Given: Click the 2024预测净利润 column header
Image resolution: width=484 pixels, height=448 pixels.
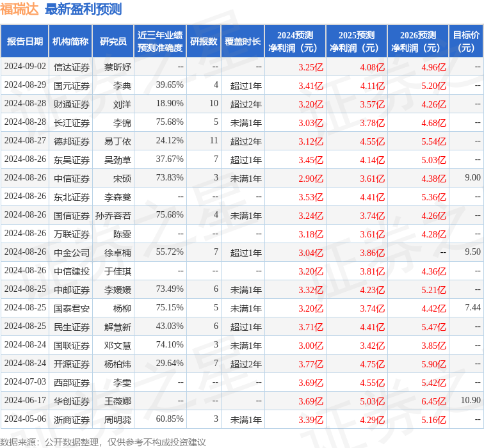Looking at the screenshot, I should coord(295,42).
